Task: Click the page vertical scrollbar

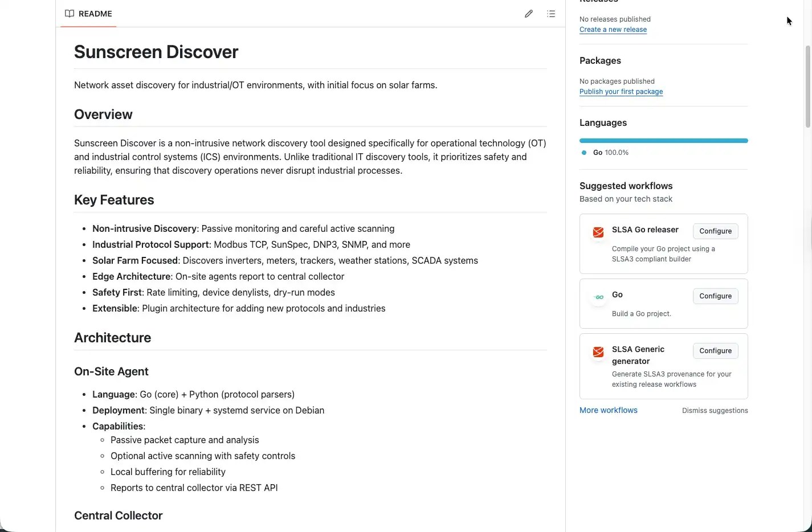Action: coord(807,85)
